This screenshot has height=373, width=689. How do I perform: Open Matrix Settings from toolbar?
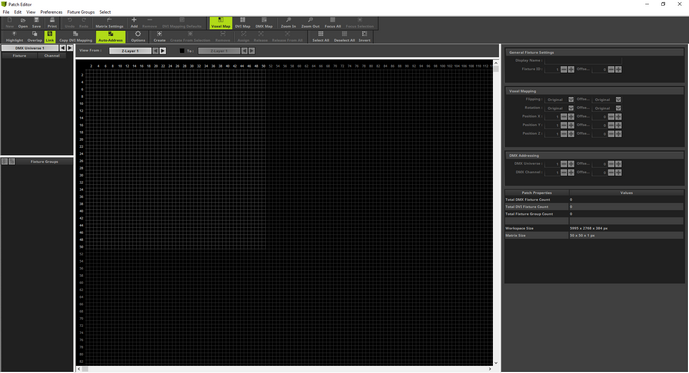click(x=109, y=23)
